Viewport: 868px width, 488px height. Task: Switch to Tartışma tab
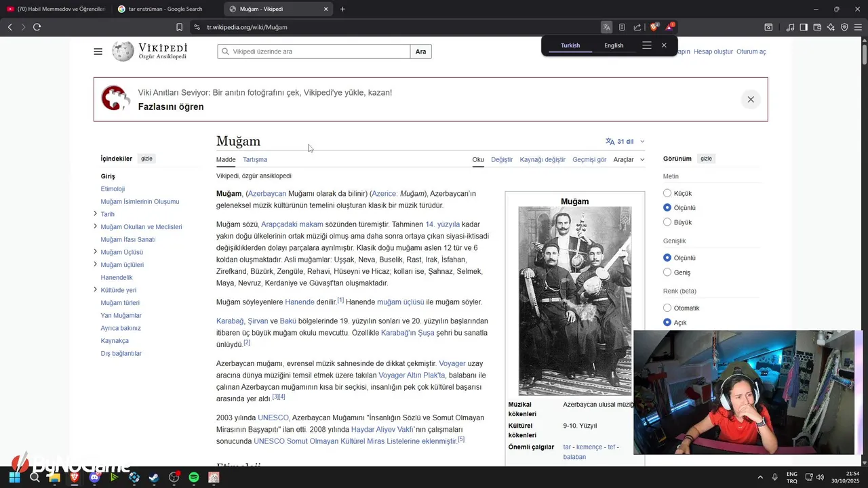(255, 160)
